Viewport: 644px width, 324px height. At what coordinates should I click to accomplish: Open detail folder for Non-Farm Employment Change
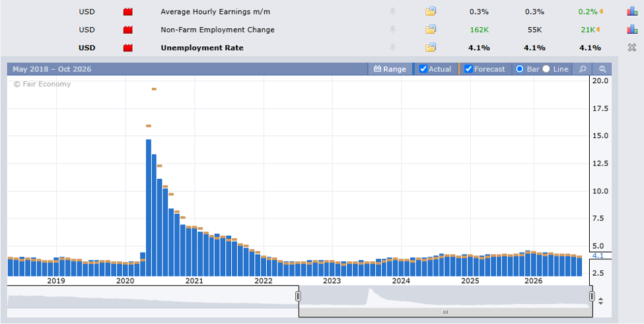[430, 30]
